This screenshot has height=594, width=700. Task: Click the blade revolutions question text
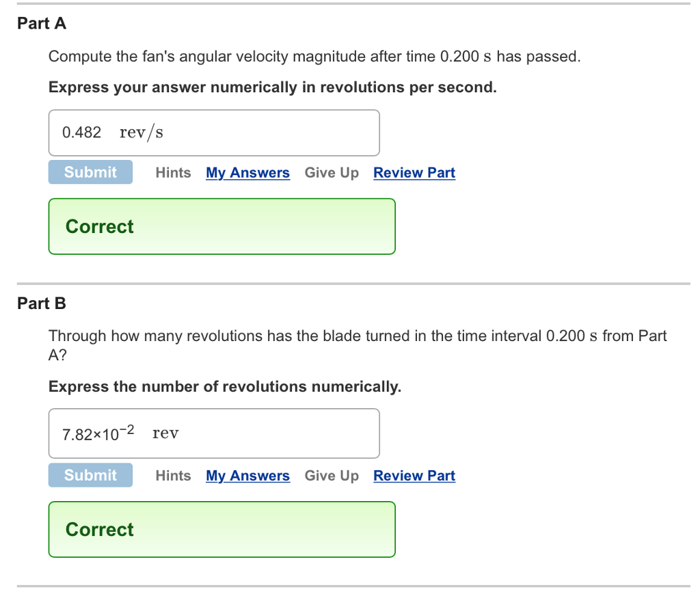[357, 336]
